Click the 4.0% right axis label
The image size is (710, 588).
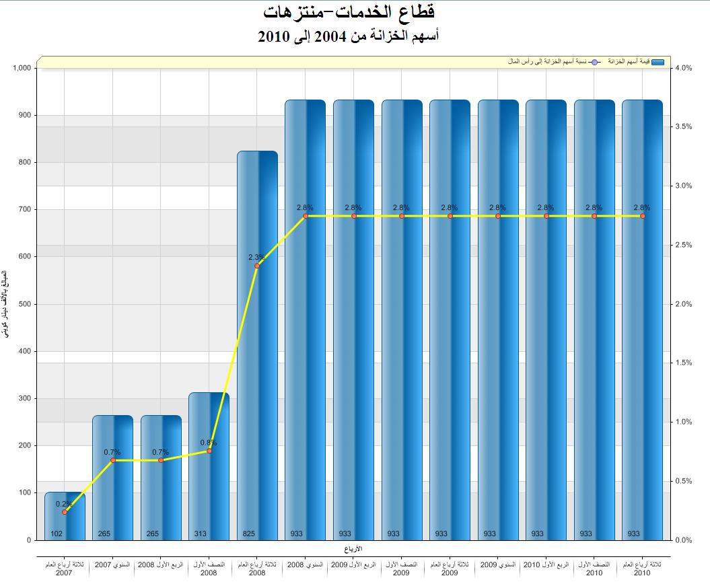coord(683,68)
